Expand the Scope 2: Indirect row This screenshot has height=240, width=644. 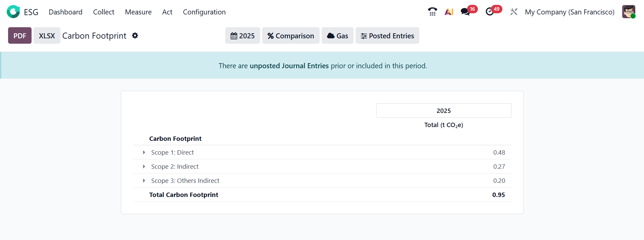[144, 167]
